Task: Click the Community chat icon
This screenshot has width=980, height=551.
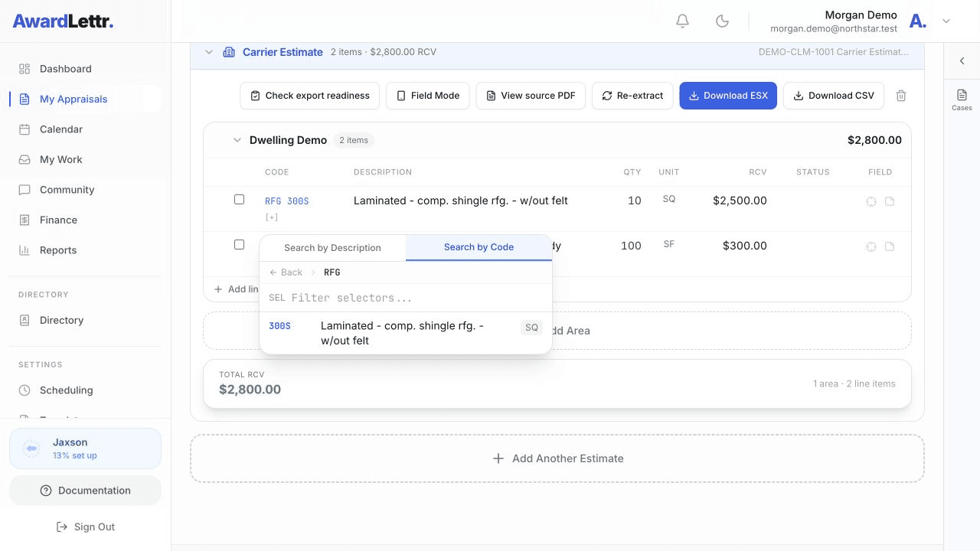Action: (x=24, y=190)
